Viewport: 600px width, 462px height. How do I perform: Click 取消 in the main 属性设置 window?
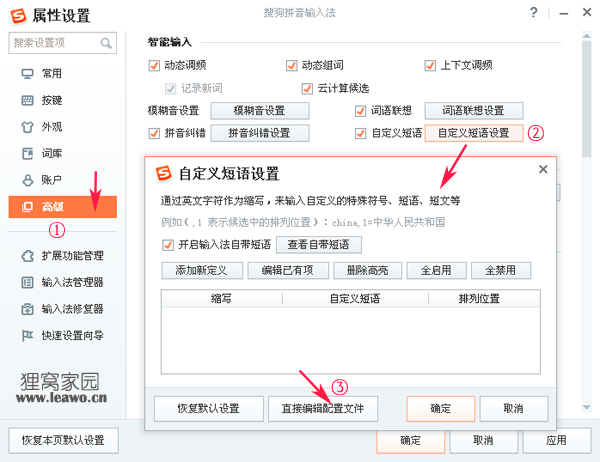tap(484, 441)
